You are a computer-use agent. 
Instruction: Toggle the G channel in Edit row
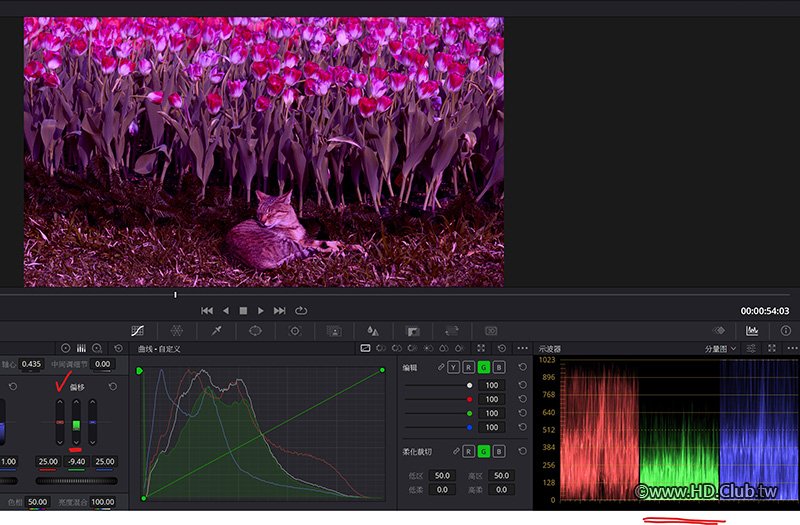[483, 368]
